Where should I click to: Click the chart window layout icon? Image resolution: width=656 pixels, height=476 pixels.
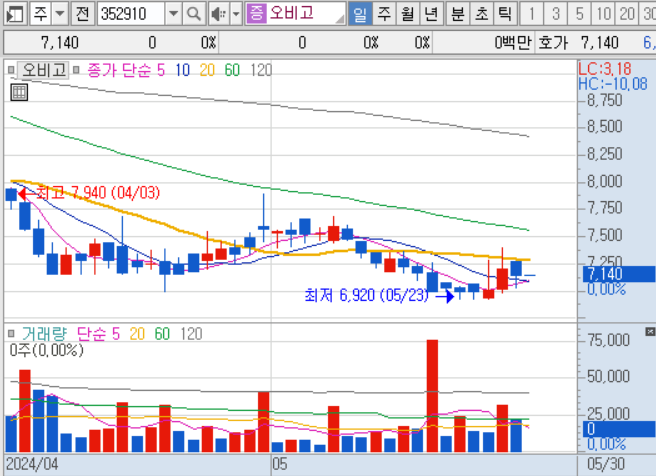click(x=15, y=14)
